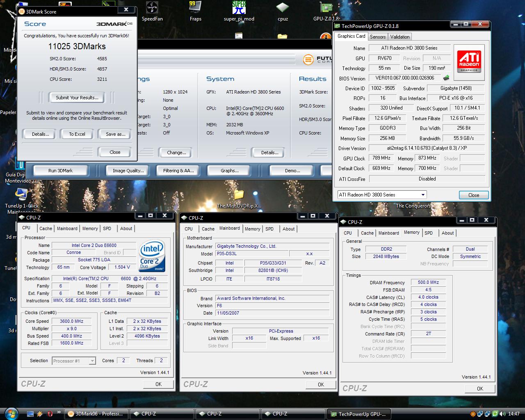Image resolution: width=525 pixels, height=420 pixels.
Task: Launch super_pi_mod desktop shortcut
Action: pos(239,11)
